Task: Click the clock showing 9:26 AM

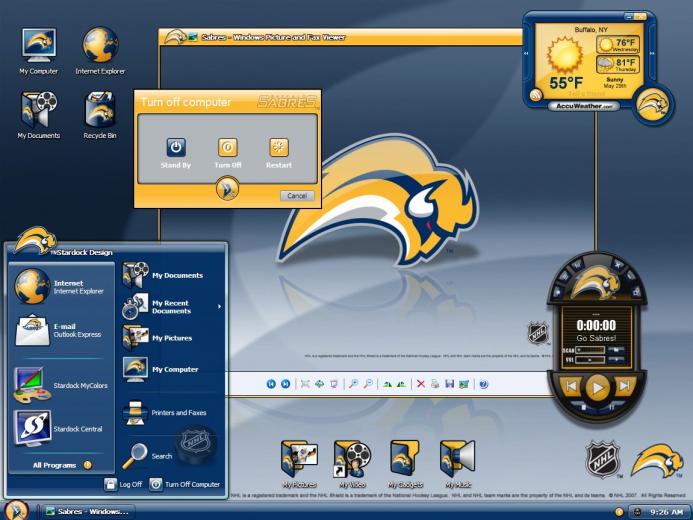Action: [x=666, y=512]
